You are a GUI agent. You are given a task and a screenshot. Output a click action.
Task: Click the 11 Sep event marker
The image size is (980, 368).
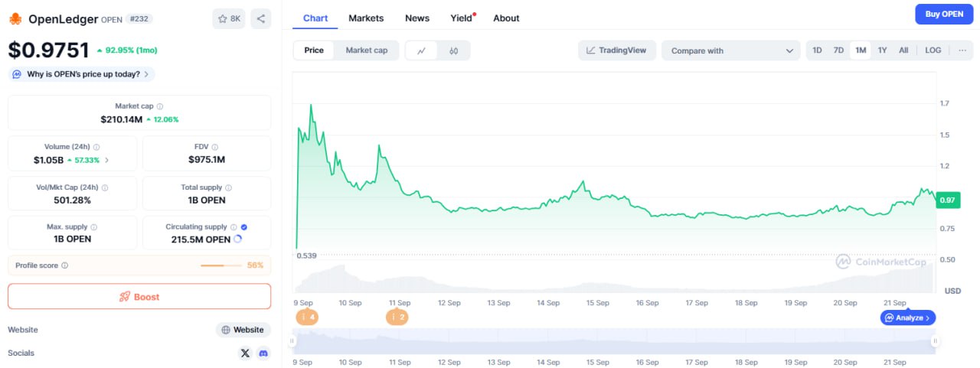[x=397, y=317]
